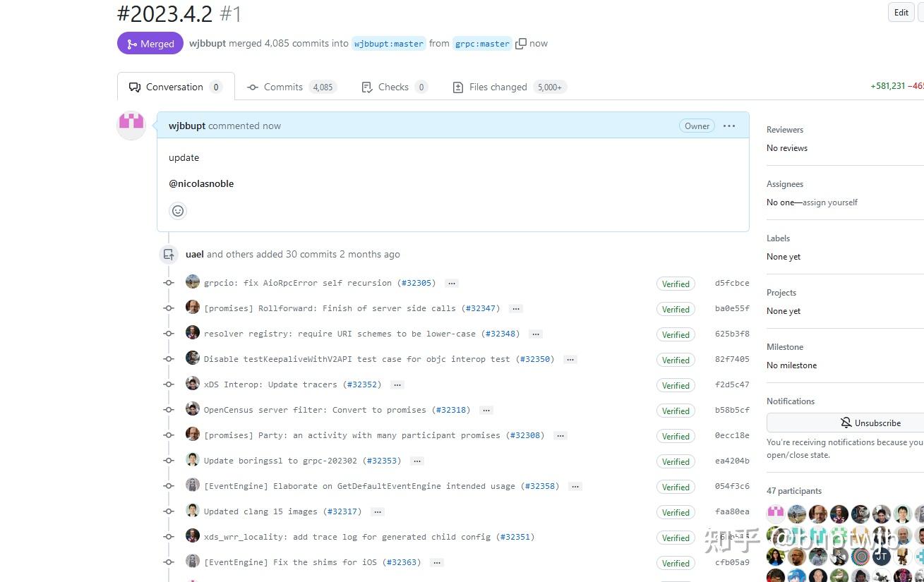Screen dimensions: 924x582
Task: Click the commit node icon beside 'Updated clang 15 images'
Action: [169, 511]
